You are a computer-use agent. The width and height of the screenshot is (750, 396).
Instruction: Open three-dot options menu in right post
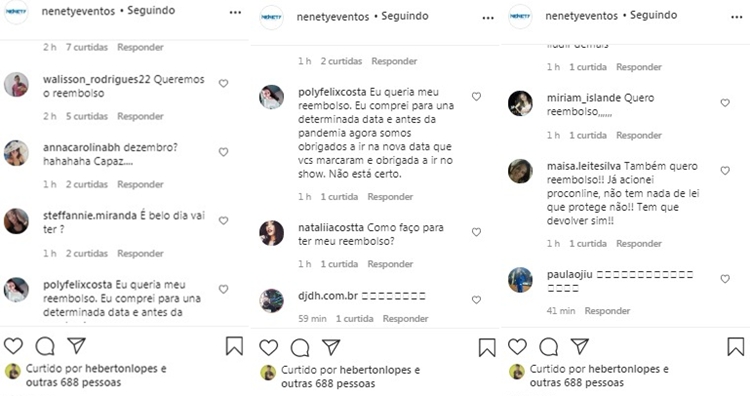[x=737, y=17]
